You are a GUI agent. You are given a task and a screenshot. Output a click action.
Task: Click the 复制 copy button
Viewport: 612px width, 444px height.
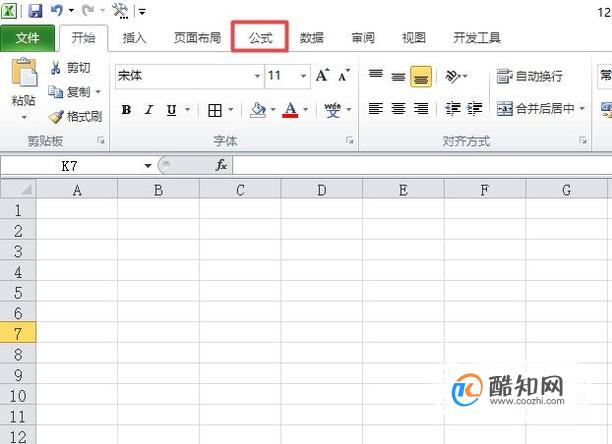(69, 92)
